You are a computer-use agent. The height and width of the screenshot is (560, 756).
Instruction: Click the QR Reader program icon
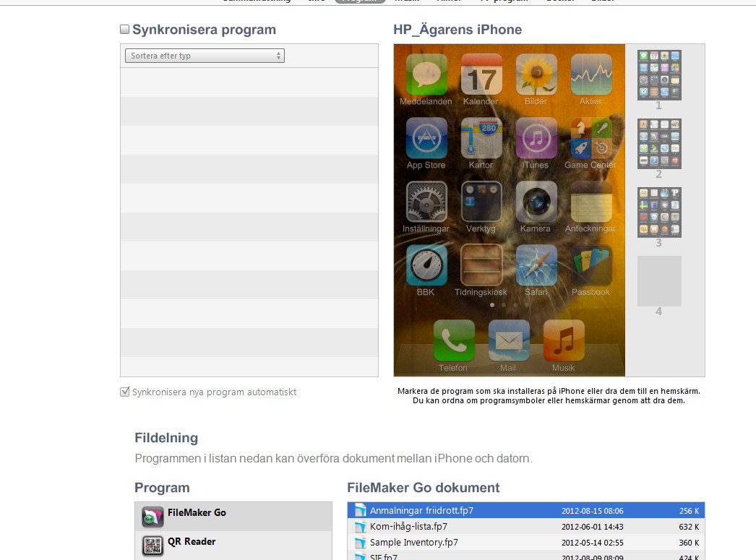click(153, 546)
